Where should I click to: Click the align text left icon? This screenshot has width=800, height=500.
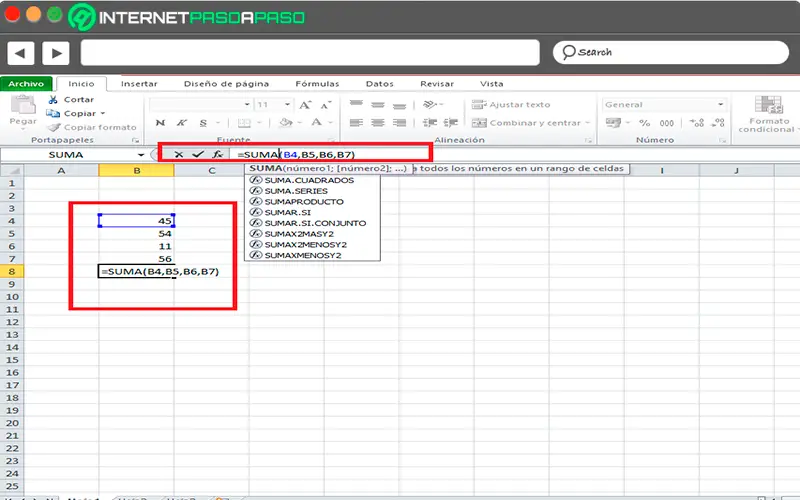[x=356, y=122]
